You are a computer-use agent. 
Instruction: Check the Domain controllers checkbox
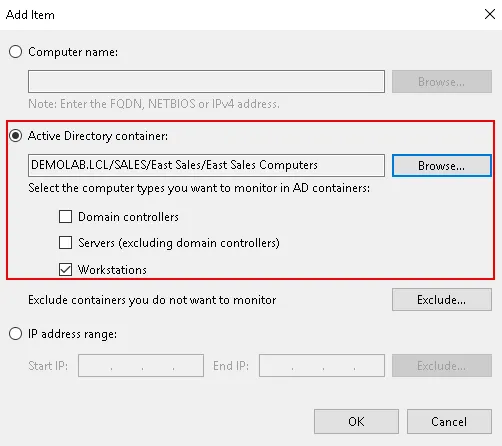pyautogui.click(x=65, y=216)
